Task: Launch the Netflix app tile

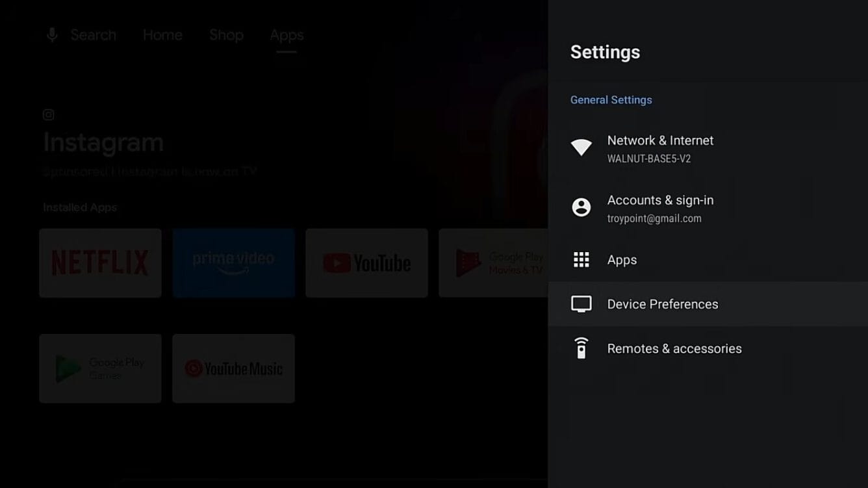Action: (x=100, y=263)
